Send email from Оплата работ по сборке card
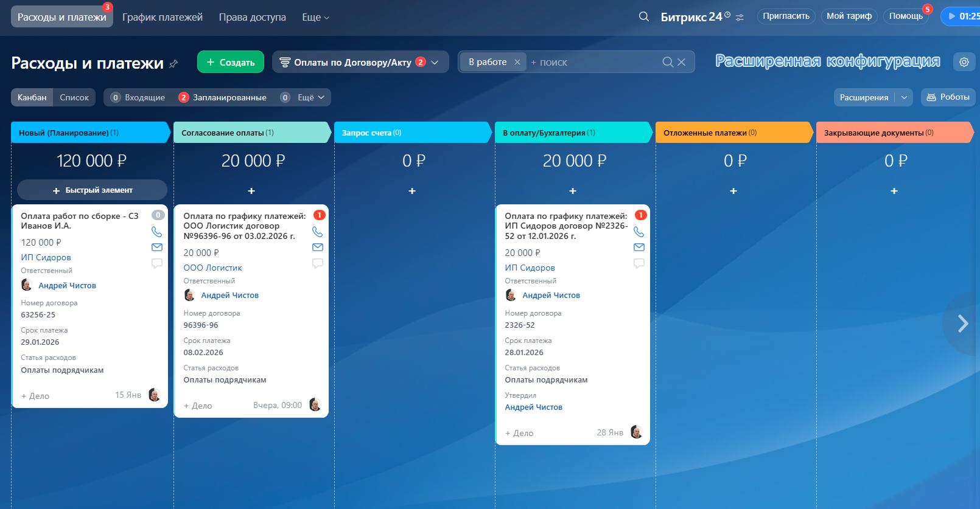 tap(156, 247)
